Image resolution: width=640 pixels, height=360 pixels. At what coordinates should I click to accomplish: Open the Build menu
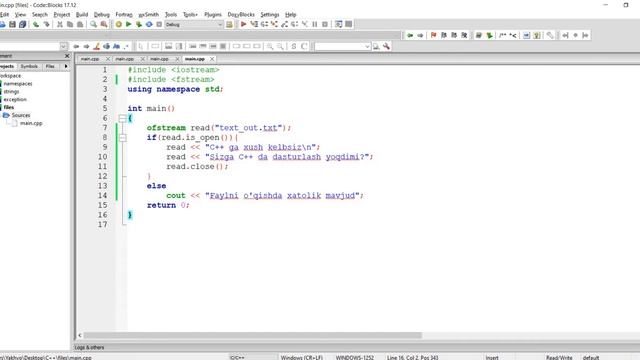82,14
